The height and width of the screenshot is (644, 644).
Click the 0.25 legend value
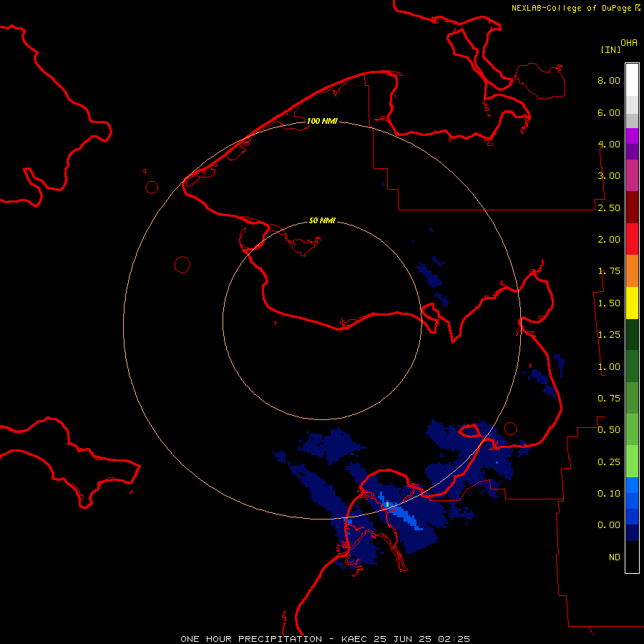coord(609,462)
